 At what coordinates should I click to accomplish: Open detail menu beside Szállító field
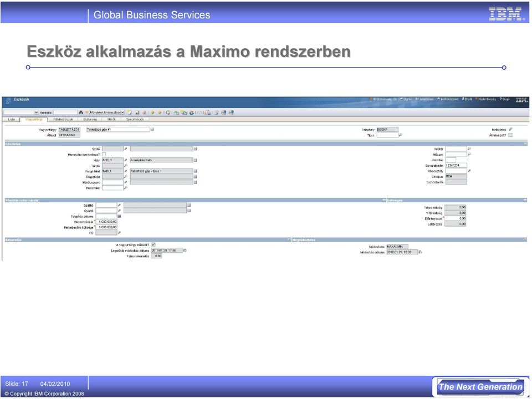coord(119,205)
